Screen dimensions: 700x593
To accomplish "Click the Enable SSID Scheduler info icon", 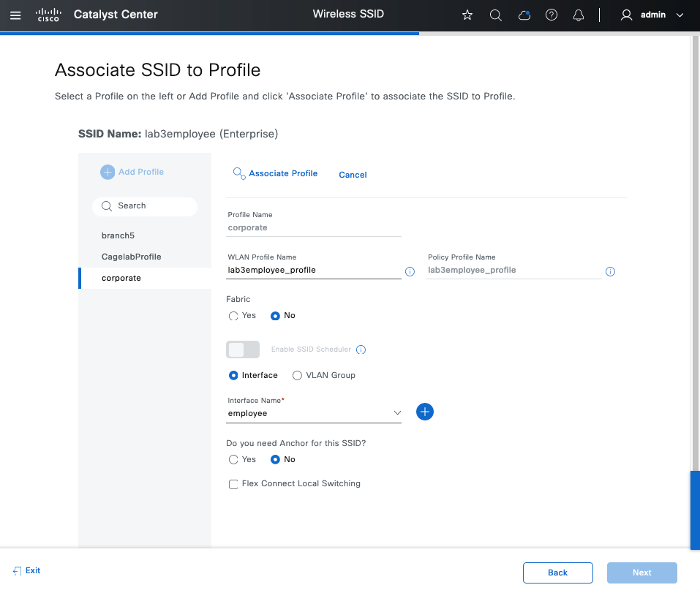I will [361, 350].
